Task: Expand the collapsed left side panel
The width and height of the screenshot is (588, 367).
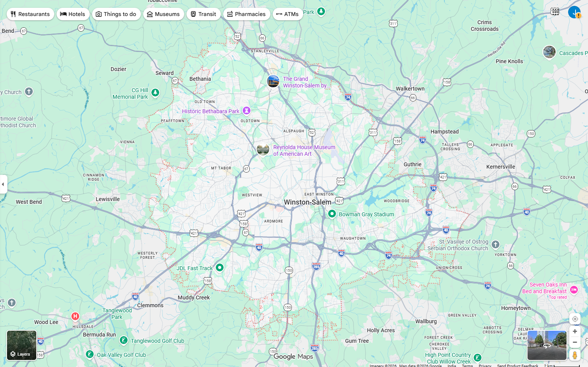Action: pos(4,184)
